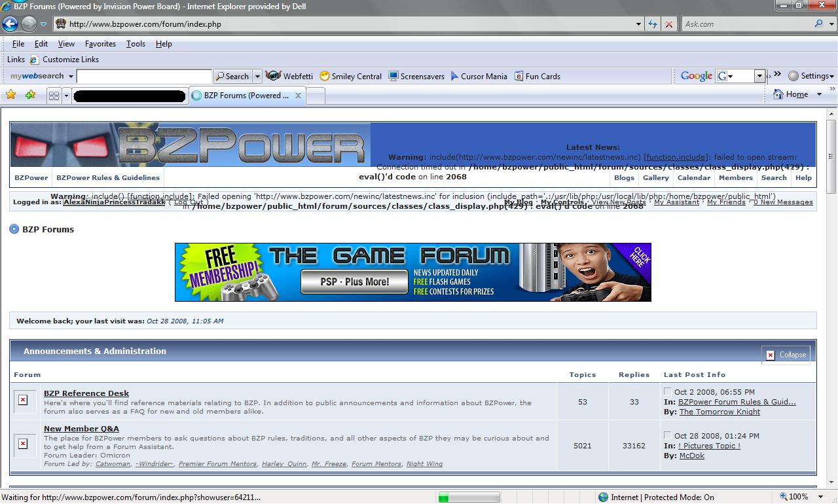Close the BZP Forums tab
The image size is (838, 504).
click(x=298, y=96)
